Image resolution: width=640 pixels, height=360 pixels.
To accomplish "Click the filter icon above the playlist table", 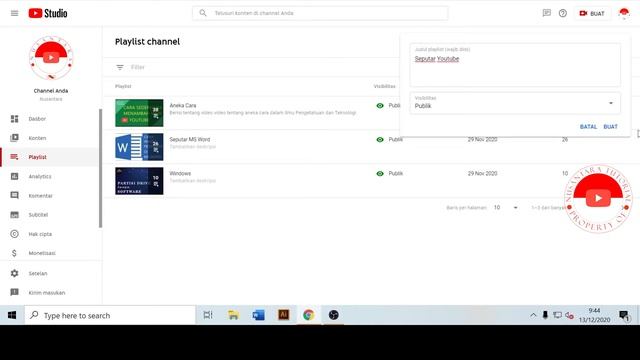I will (120, 67).
